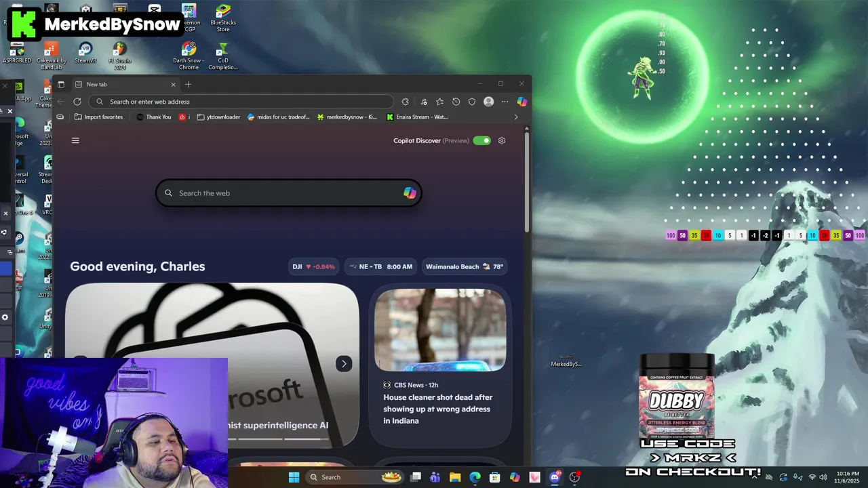Open the ytdownloader favorites folder
This screenshot has height=488, width=868.
[x=218, y=117]
